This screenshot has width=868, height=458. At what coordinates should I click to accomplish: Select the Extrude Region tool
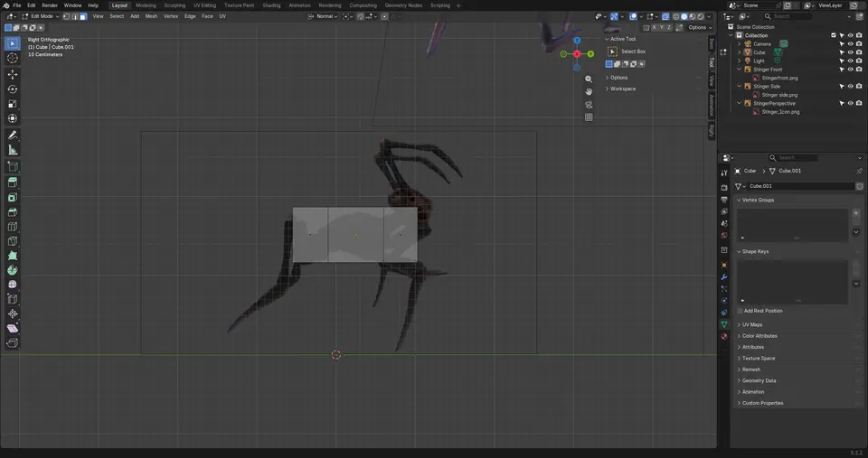pyautogui.click(x=12, y=182)
